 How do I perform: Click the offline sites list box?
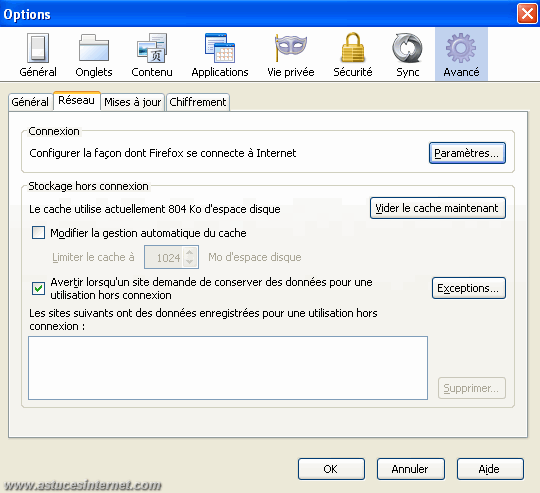[x=228, y=368]
